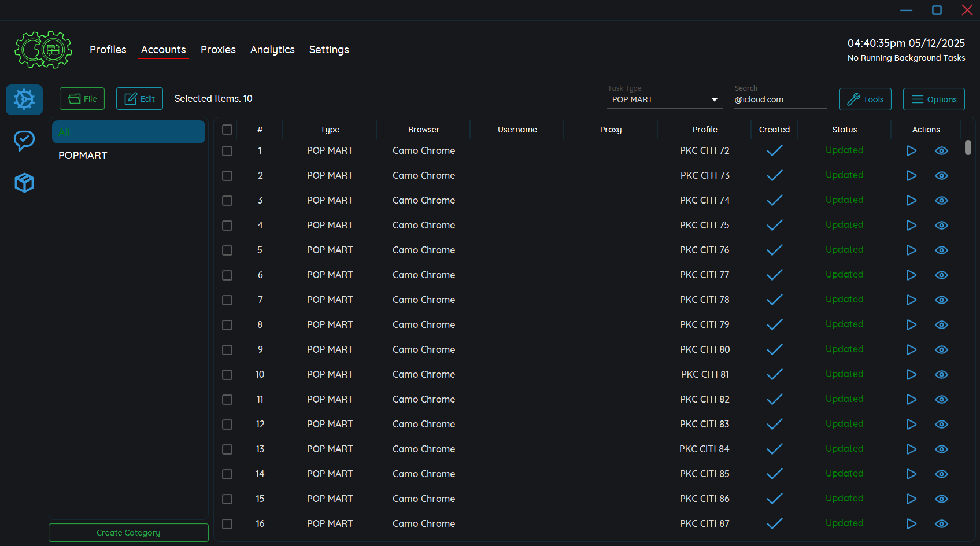Click the Proxy column header

(611, 130)
